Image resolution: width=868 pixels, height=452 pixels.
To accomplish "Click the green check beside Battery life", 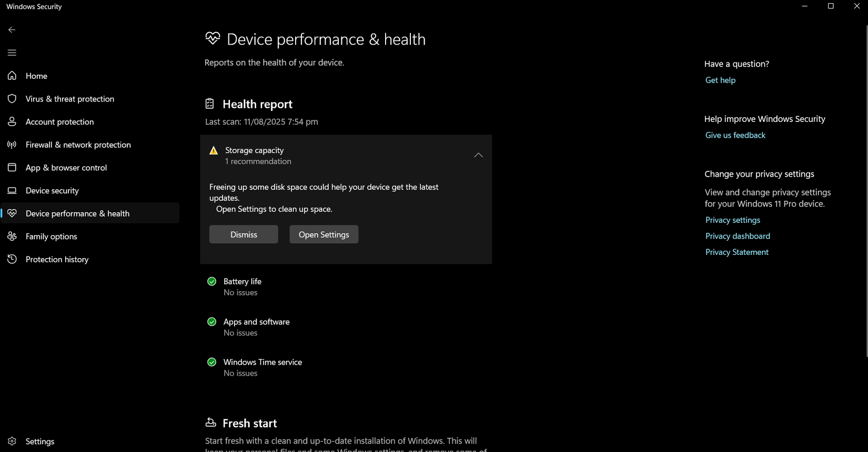I will [212, 282].
